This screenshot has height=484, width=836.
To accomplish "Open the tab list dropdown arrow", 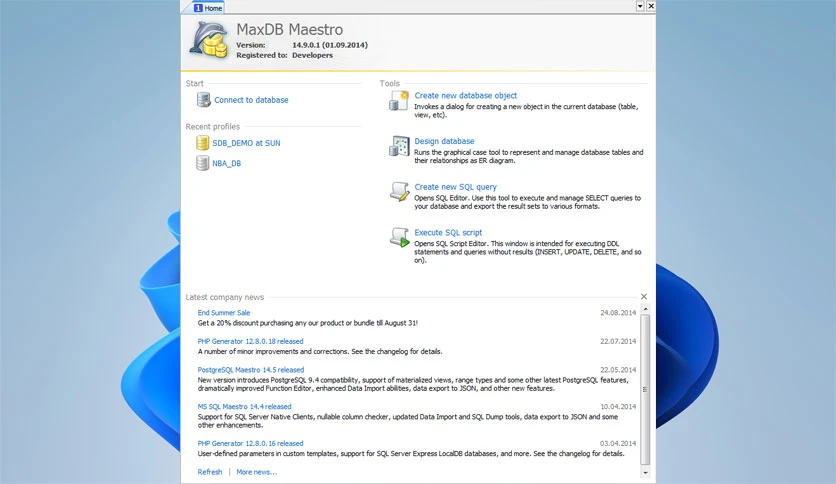I will (x=640, y=6).
